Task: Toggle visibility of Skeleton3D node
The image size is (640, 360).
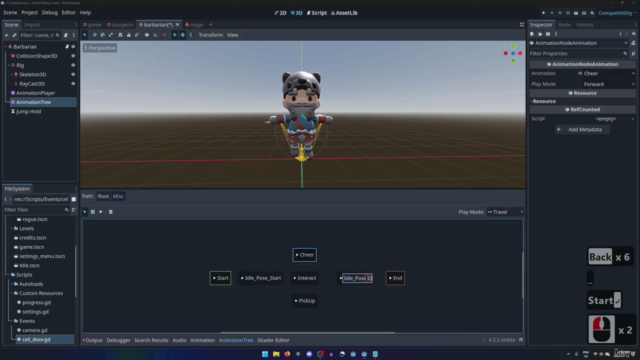Action: point(73,74)
